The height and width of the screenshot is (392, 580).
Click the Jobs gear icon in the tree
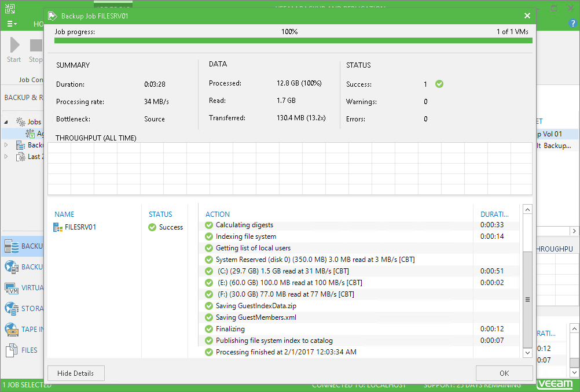click(21, 121)
